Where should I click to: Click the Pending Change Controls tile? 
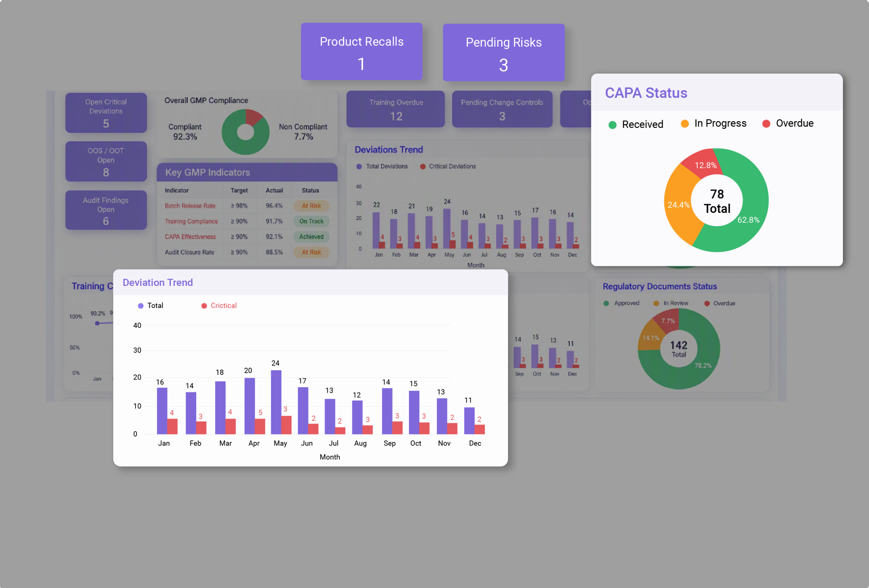[x=502, y=109]
